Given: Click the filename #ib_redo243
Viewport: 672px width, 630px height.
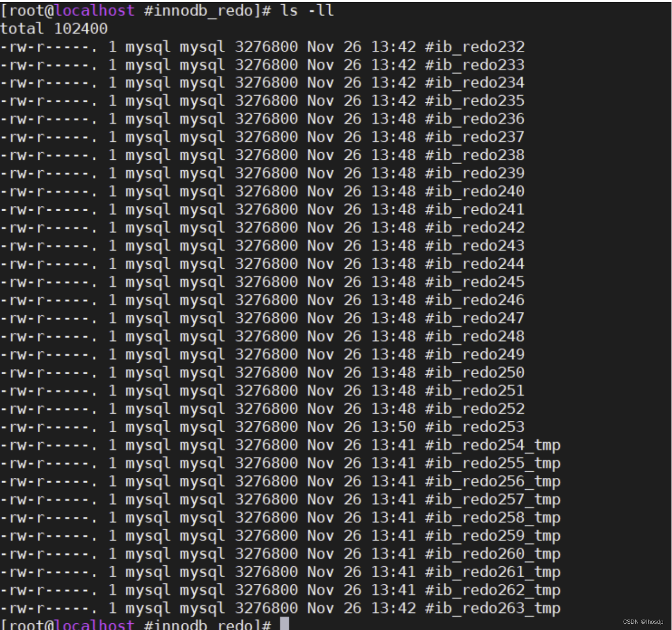Looking at the screenshot, I should (x=475, y=246).
